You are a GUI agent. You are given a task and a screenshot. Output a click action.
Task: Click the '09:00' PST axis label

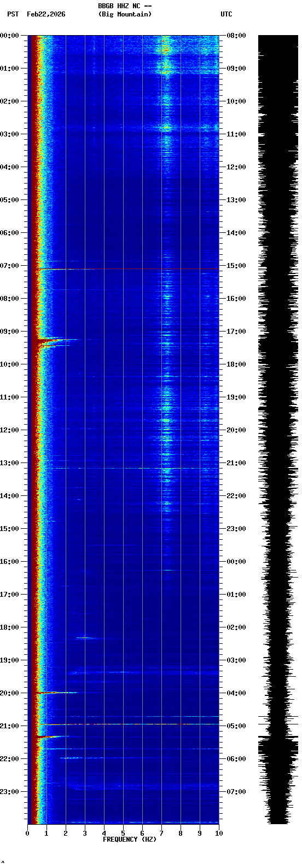click(x=9, y=332)
